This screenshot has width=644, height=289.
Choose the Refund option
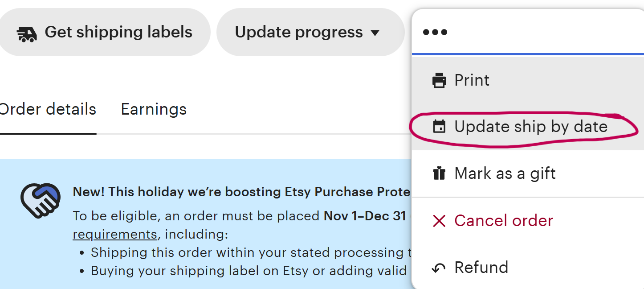click(481, 268)
